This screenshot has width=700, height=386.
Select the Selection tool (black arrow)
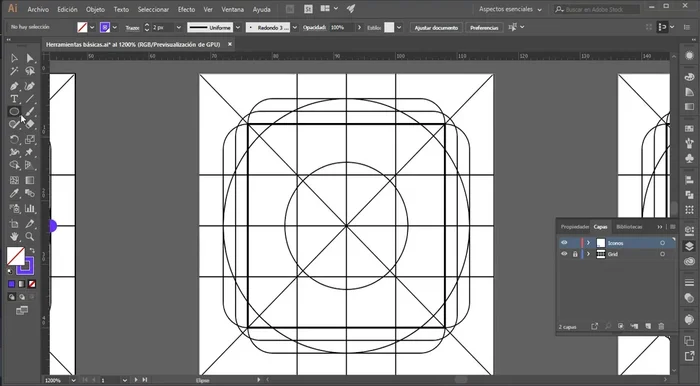[x=14, y=58]
